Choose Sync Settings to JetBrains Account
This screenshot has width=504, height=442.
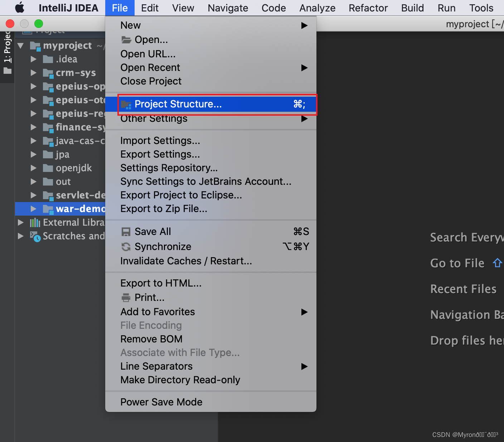211,182
